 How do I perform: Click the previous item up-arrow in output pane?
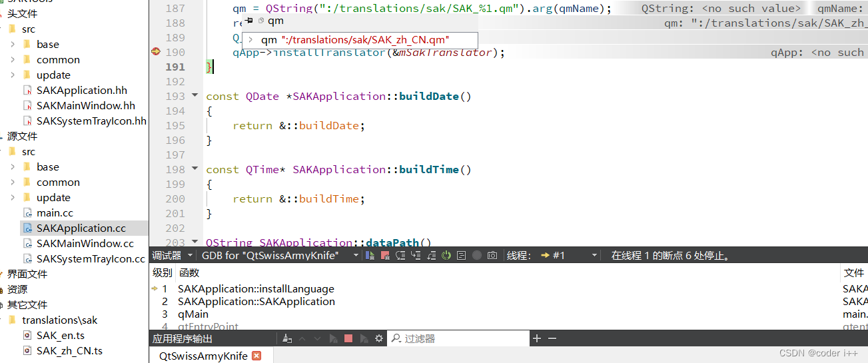pos(302,339)
